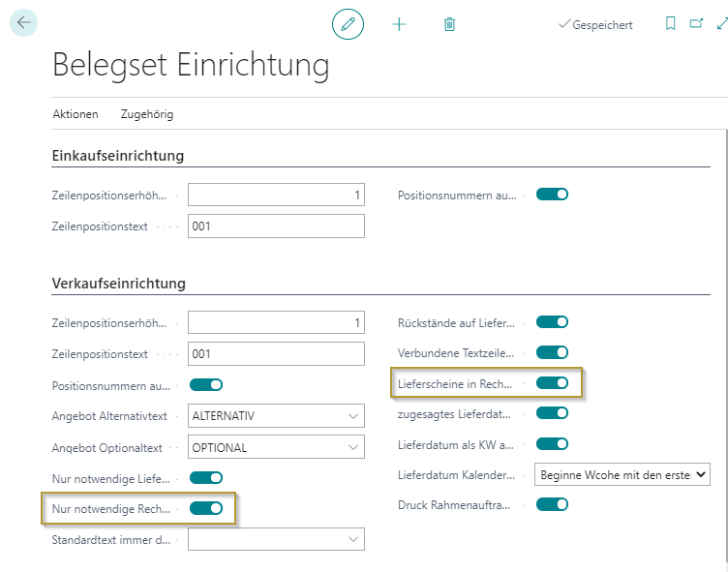Click the pencil edit icon
The width and height of the screenshot is (728, 572).
pyautogui.click(x=348, y=24)
